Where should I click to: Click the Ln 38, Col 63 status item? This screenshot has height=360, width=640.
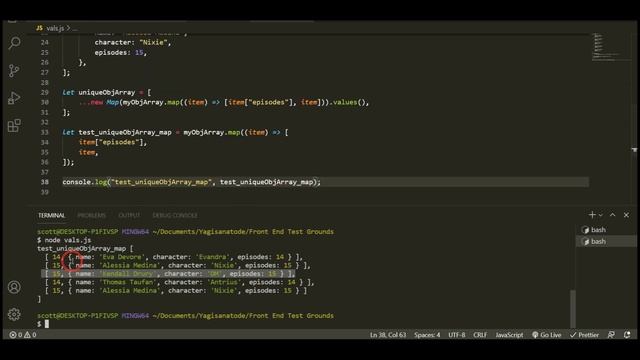[x=388, y=335]
